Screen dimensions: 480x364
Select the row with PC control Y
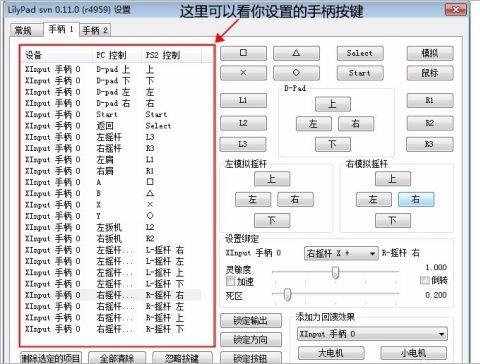click(112, 216)
